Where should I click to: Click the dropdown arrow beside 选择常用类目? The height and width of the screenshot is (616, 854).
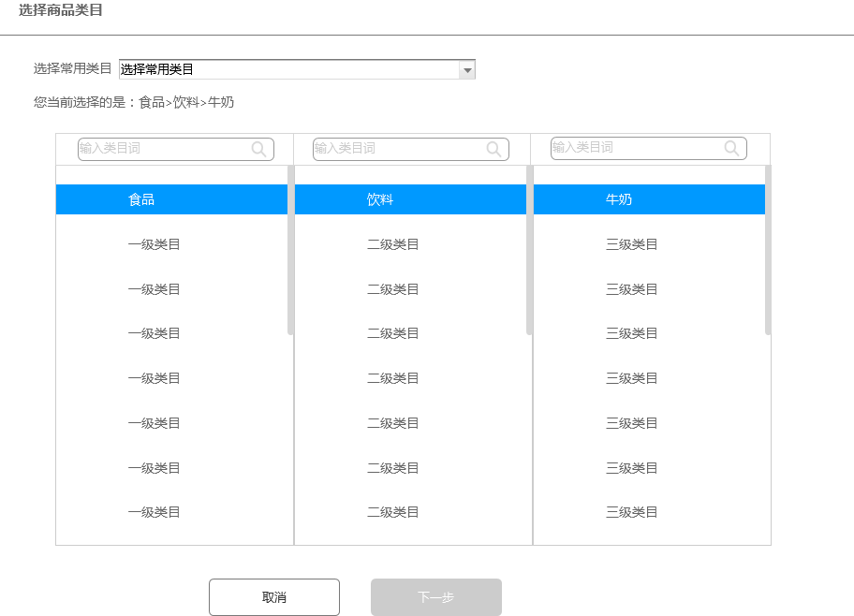[466, 69]
